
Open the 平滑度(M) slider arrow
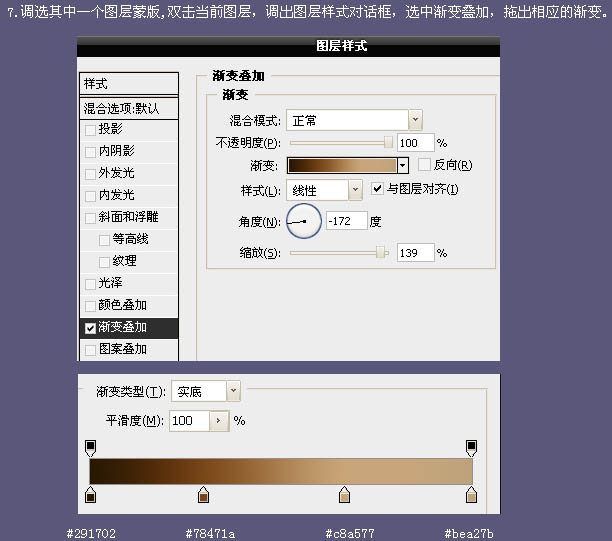coord(219,421)
